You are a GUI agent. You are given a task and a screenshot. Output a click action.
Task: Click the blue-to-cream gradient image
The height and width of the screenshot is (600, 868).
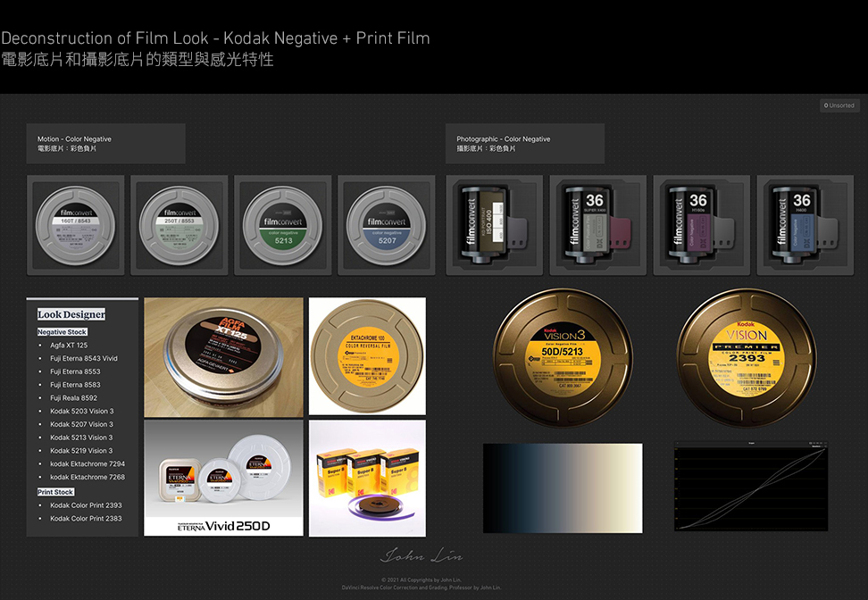pyautogui.click(x=563, y=487)
